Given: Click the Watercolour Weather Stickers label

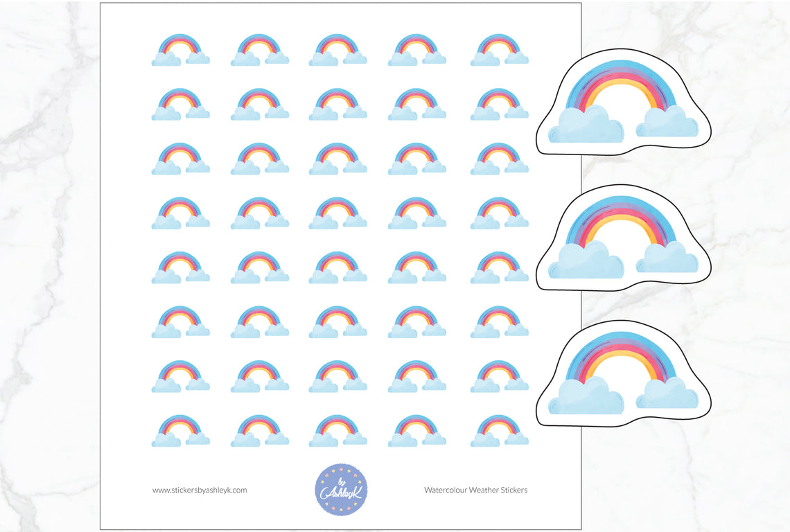Looking at the screenshot, I should 476,489.
